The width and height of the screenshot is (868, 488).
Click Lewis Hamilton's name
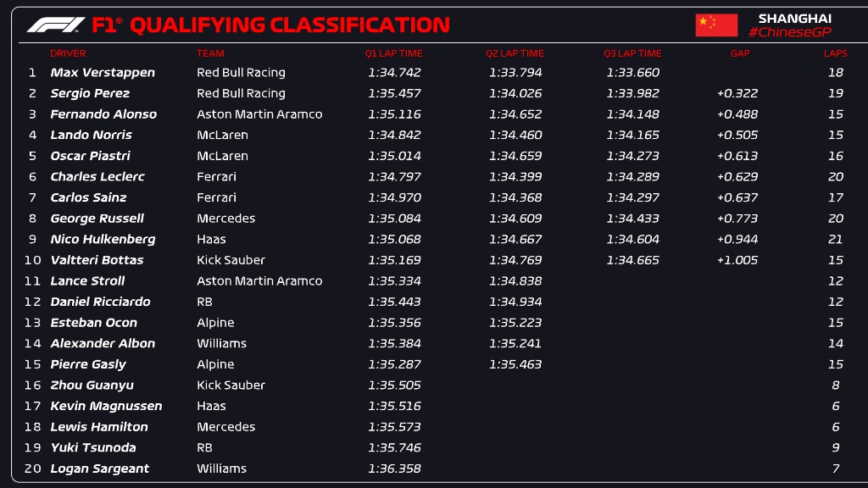coord(99,427)
